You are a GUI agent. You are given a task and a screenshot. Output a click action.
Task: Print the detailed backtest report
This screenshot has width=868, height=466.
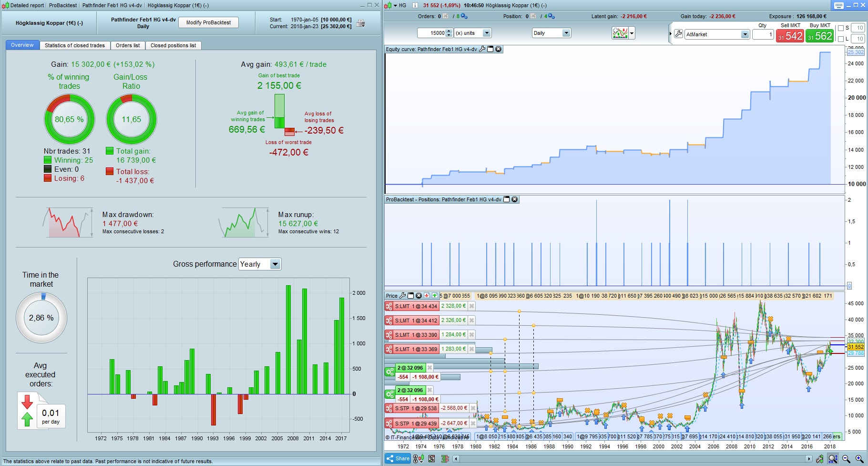click(x=361, y=23)
